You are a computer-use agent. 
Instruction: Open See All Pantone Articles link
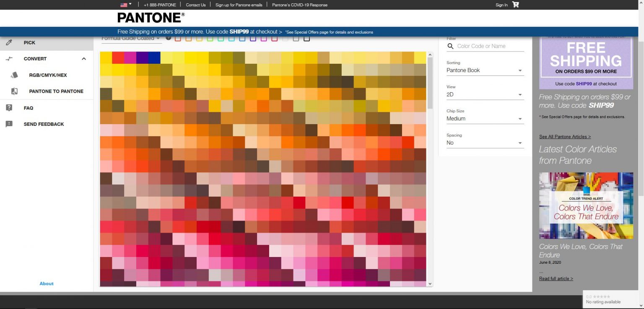tap(565, 137)
